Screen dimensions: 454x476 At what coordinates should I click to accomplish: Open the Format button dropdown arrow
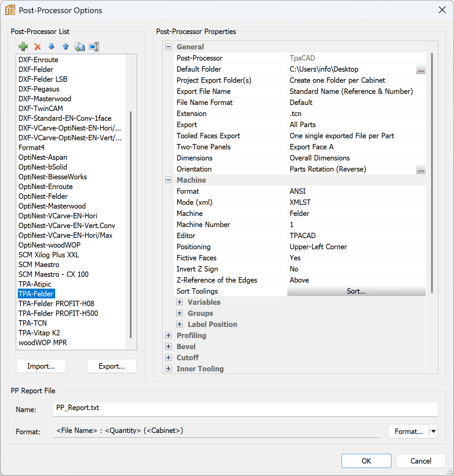tap(433, 431)
